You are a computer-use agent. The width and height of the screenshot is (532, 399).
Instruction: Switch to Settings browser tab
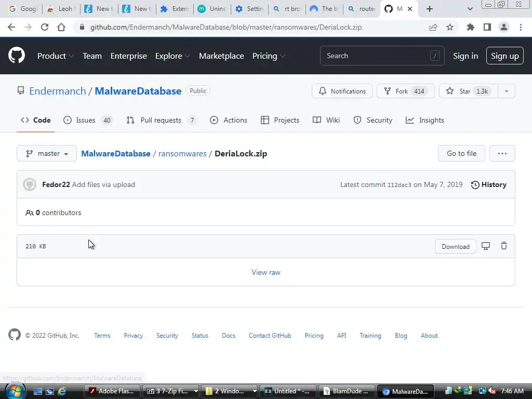[249, 9]
